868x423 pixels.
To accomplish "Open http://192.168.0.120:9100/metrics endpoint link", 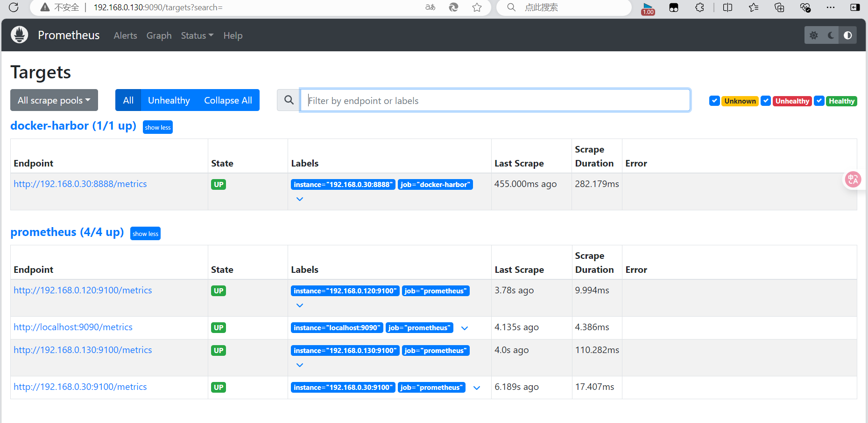I will click(x=83, y=290).
